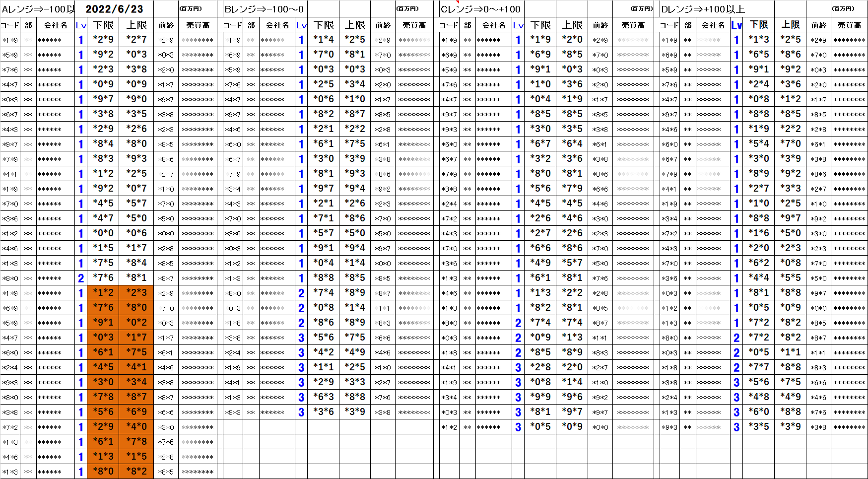Click *0*0 in the A range 下限 column
Image resolution: width=868 pixels, height=479 pixels.
pos(103,233)
